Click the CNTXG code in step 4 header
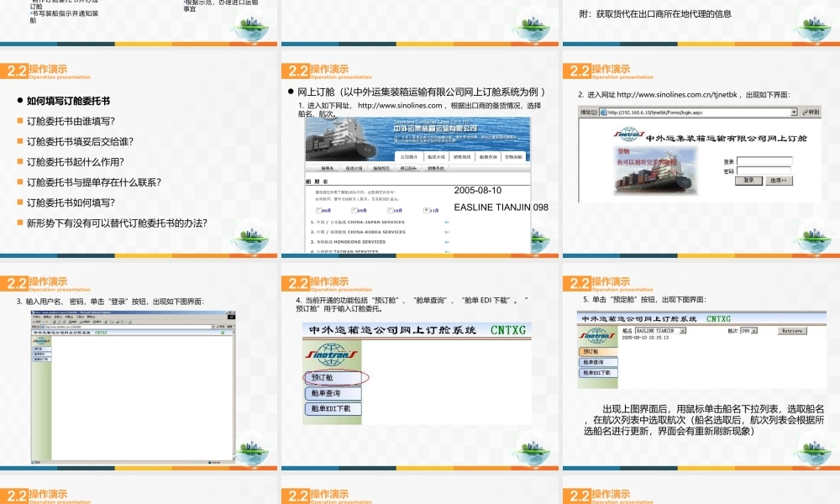840x504 pixels. tap(508, 330)
